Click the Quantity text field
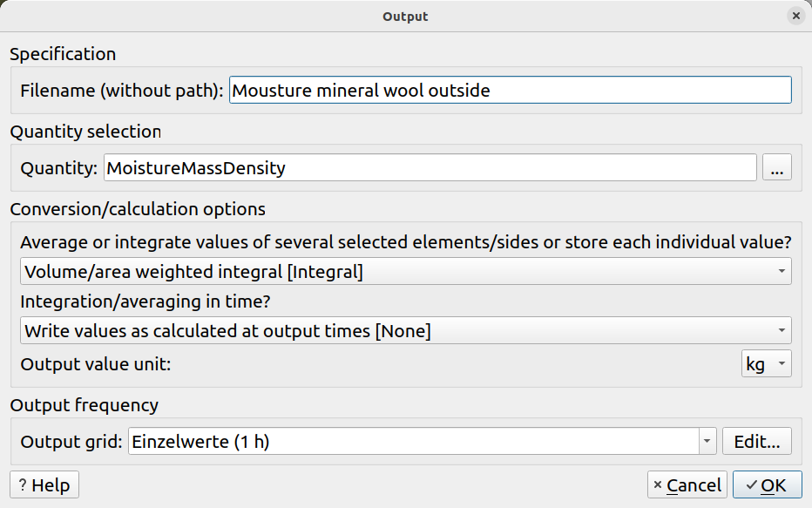The image size is (812, 508). (x=430, y=168)
